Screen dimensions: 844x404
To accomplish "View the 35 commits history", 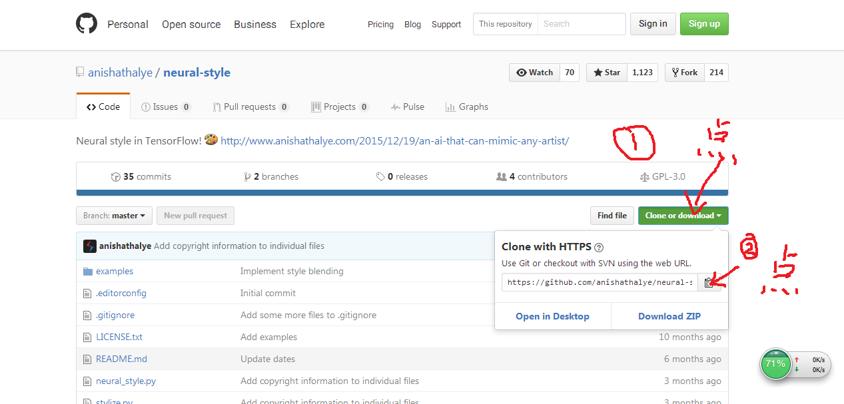I will coord(141,176).
